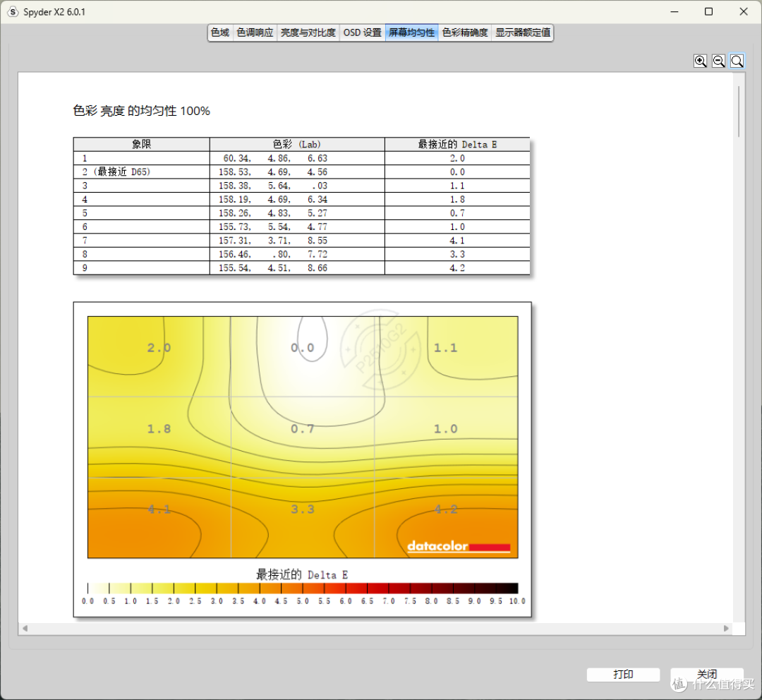762x700 pixels.
Task: Open the 显示器额定值 tab
Action: point(522,32)
